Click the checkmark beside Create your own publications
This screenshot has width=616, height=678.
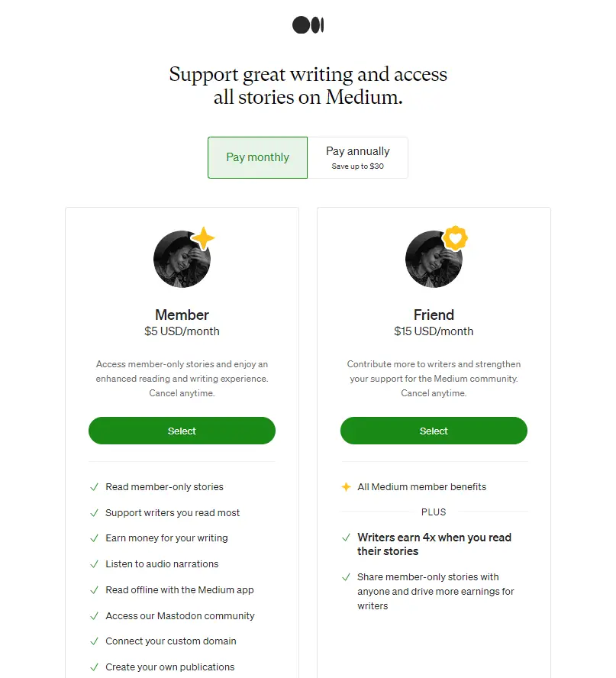tap(94, 667)
